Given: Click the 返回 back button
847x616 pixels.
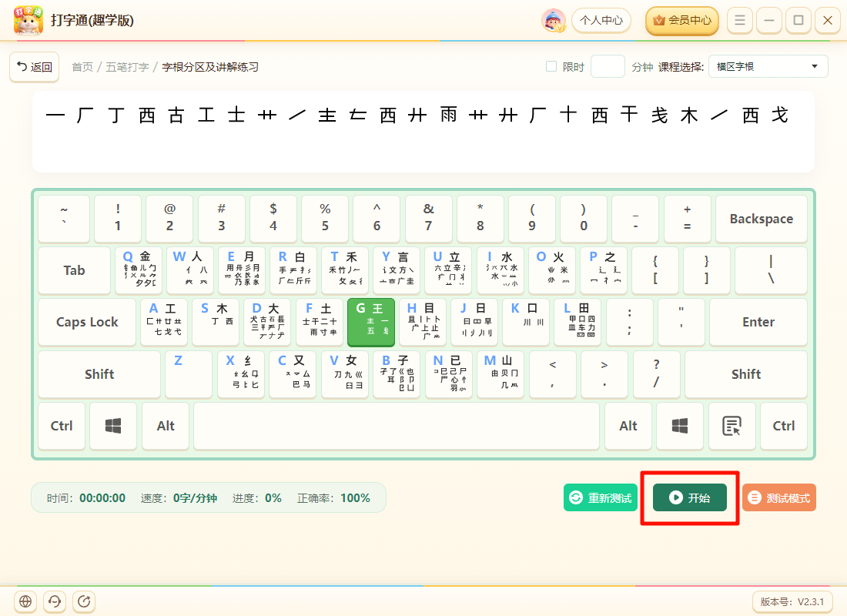Looking at the screenshot, I should pyautogui.click(x=35, y=67).
